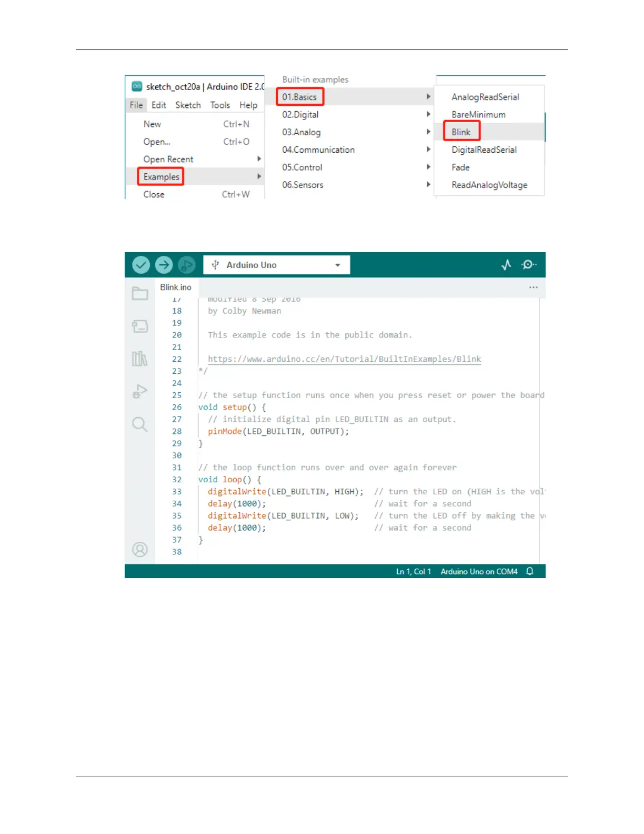This screenshot has height=834, width=644.
Task: Open the Sketch menu
Action: pyautogui.click(x=188, y=105)
